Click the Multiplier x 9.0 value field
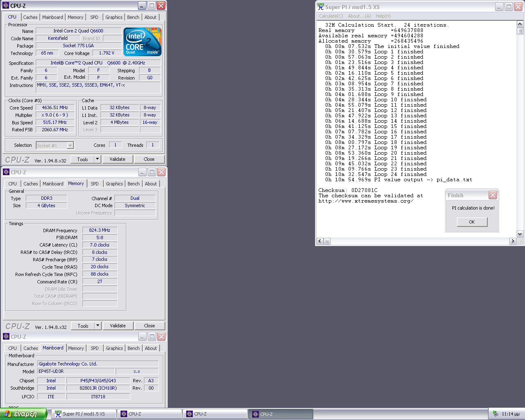This screenshot has height=420, width=525. click(55, 115)
